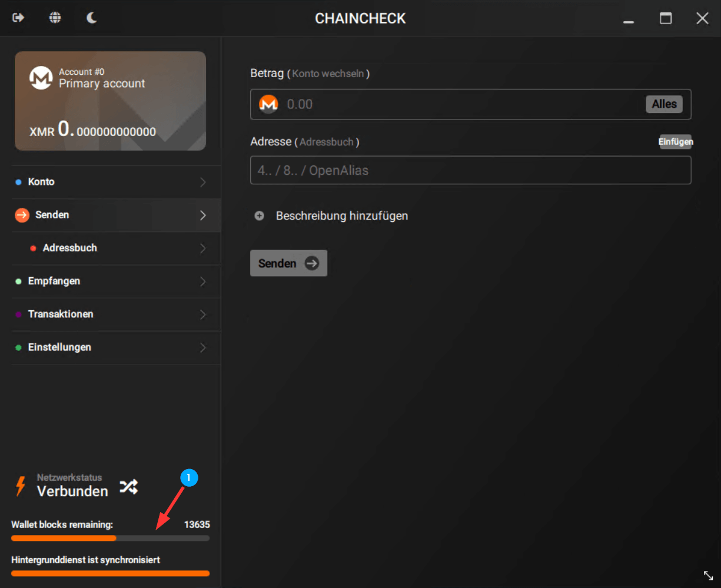Click Beschreibung hinzufügen text
Screen dimensions: 721x588
point(342,216)
